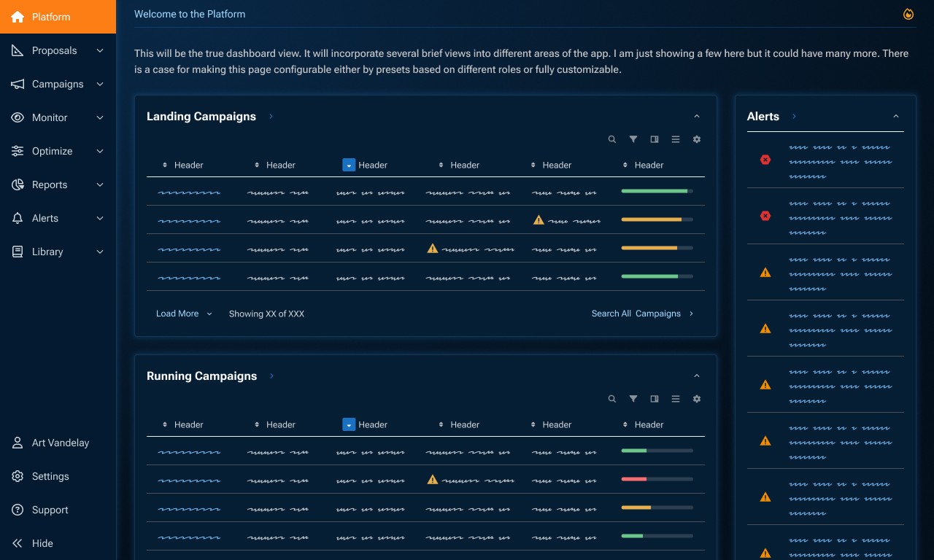Screen dimensions: 934x560
Task: Open the blue header dropdown in Landing Campaigns
Action: [x=349, y=166]
